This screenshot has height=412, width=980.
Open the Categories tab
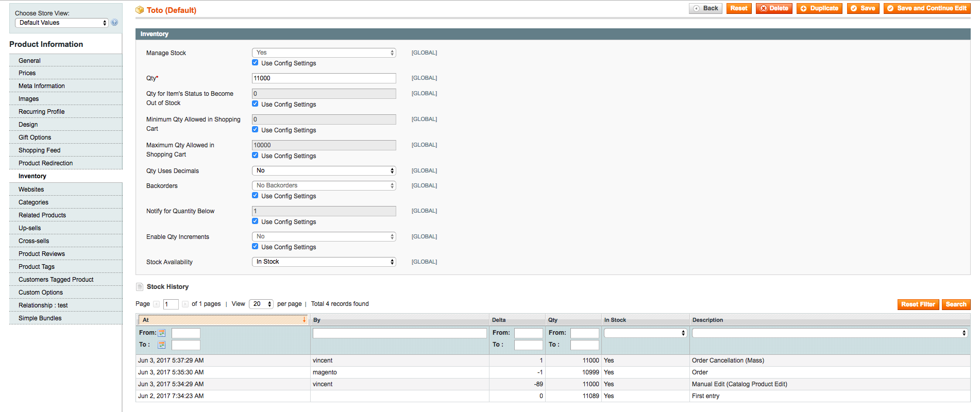[66, 202]
